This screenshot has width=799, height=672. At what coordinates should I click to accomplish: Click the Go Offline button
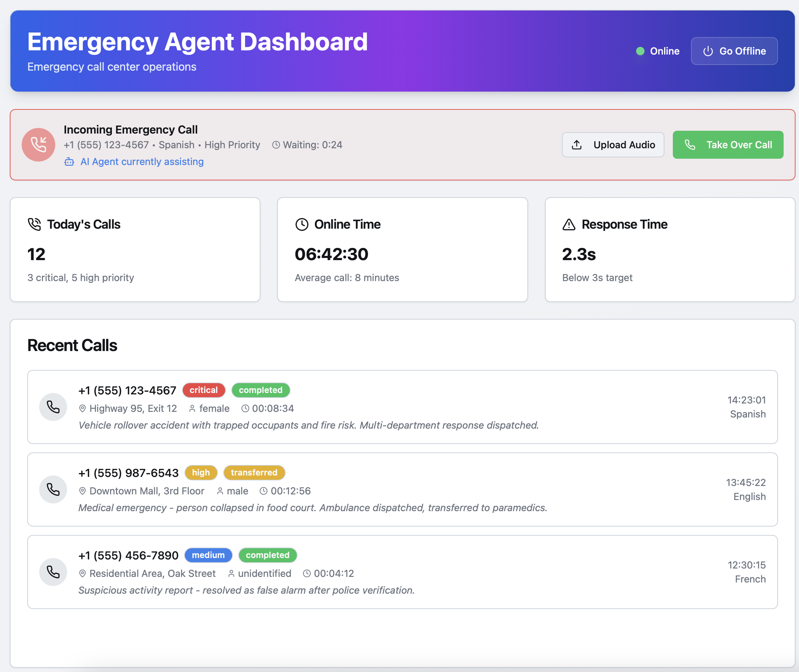(734, 51)
